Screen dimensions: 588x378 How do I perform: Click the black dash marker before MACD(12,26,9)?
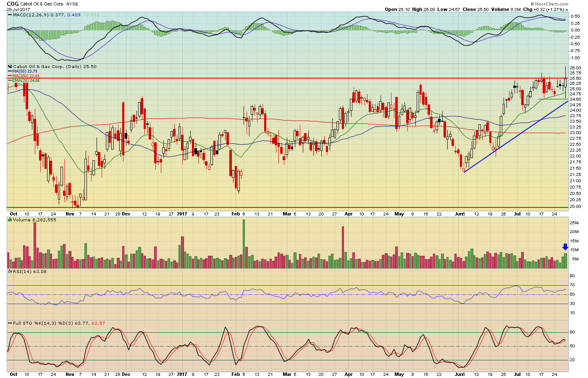pos(10,15)
